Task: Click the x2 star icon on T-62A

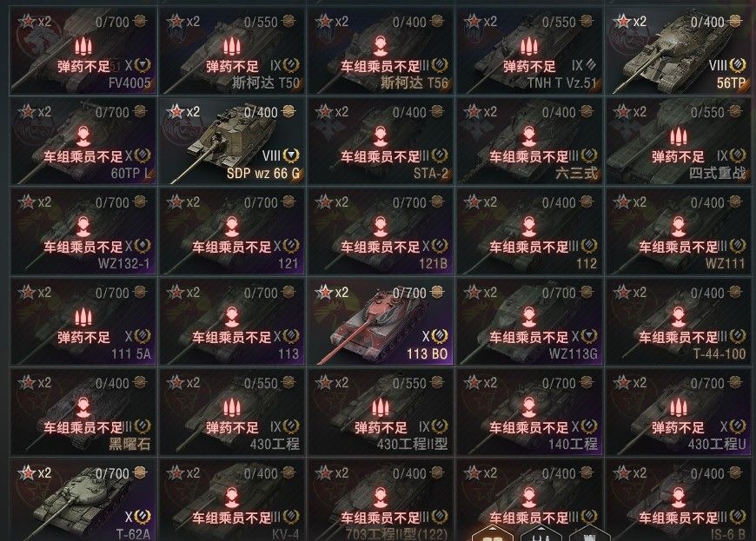Action: (27, 472)
